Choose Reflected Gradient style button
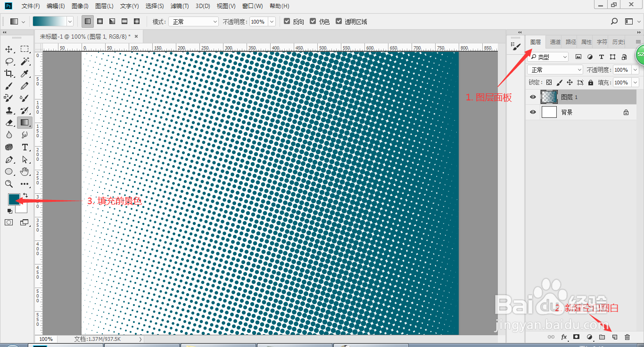This screenshot has width=644, height=347. tap(124, 21)
